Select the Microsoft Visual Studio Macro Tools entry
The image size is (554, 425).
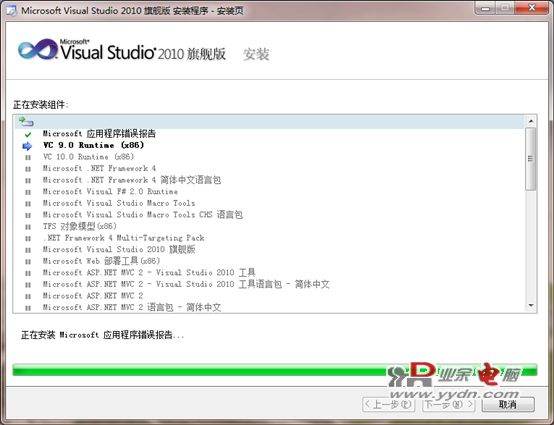[x=119, y=203]
